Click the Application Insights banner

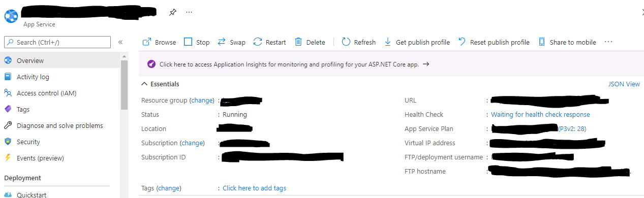tap(391, 64)
